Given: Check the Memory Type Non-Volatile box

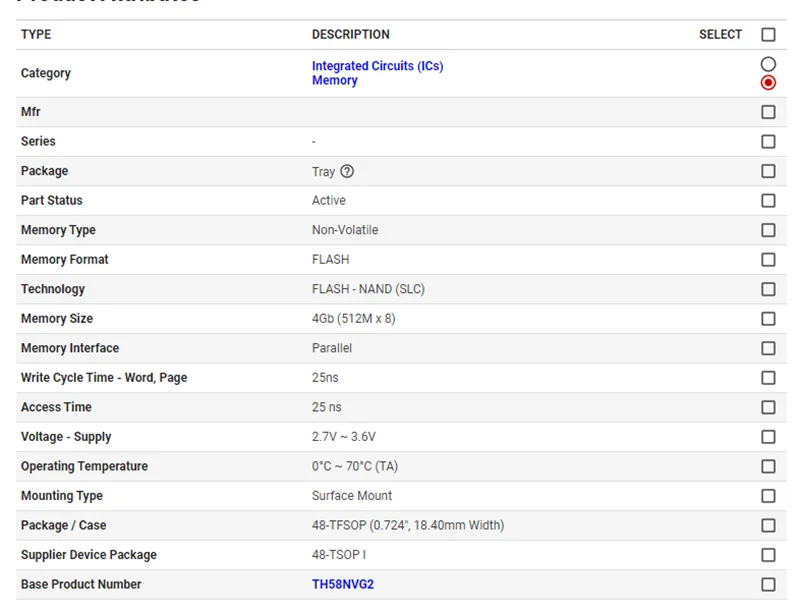Looking at the screenshot, I should (768, 230).
